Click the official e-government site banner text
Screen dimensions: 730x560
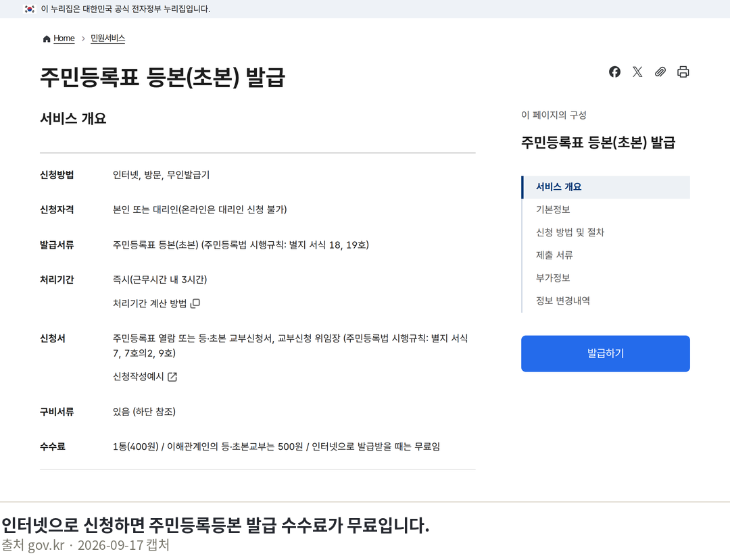[x=126, y=9]
